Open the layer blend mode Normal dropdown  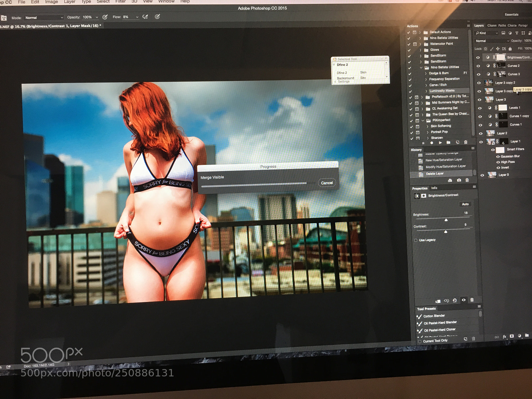point(492,41)
